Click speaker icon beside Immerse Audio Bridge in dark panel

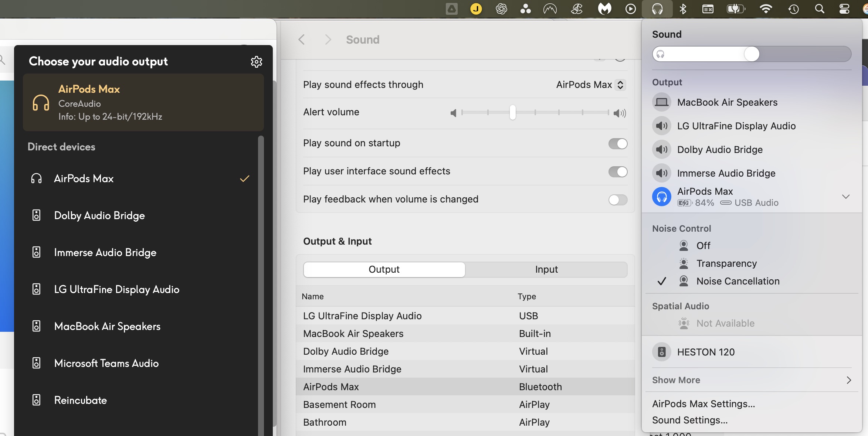36,252
